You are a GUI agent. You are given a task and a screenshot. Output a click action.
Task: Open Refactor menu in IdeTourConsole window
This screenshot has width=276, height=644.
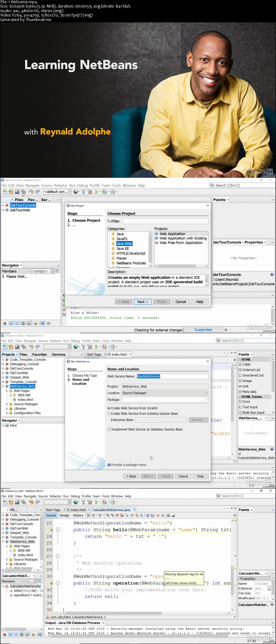coord(61,185)
